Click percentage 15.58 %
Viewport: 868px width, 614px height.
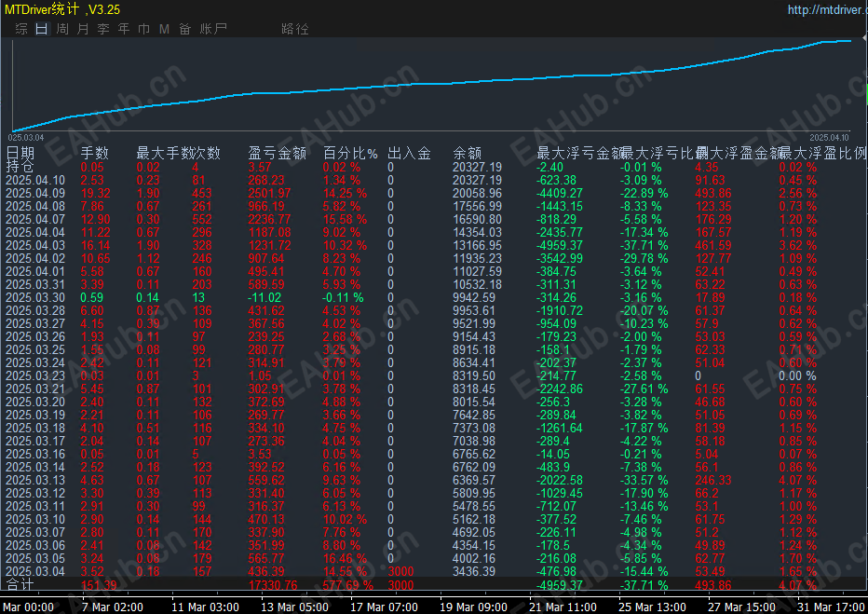coord(345,219)
